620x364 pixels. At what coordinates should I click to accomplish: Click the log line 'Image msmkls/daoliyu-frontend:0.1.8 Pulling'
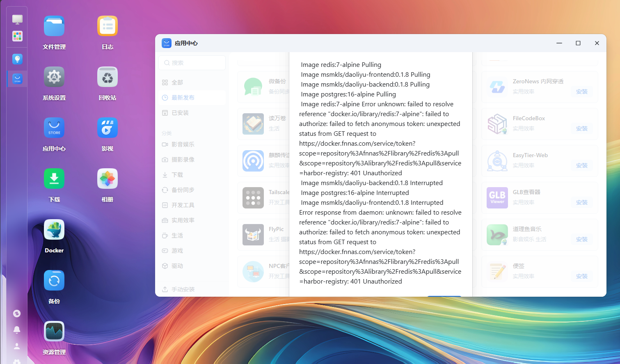pyautogui.click(x=366, y=74)
